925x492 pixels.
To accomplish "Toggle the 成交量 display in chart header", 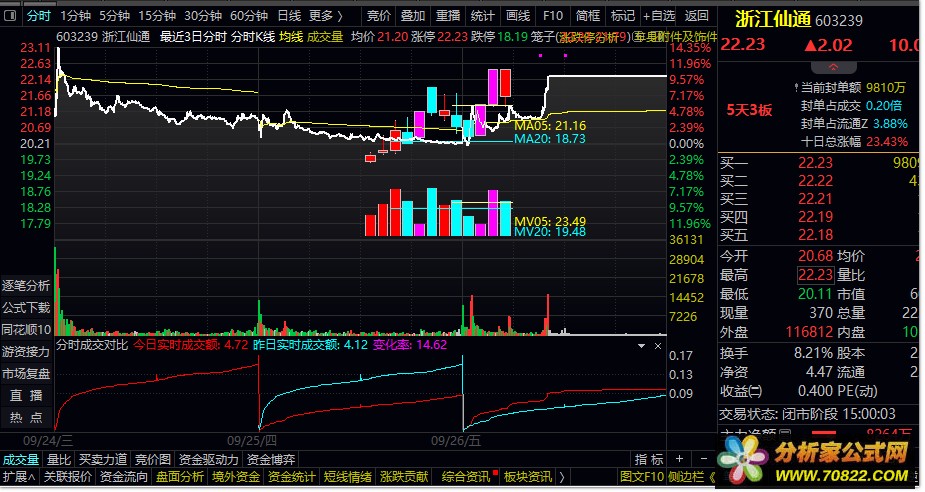I will tap(325, 37).
